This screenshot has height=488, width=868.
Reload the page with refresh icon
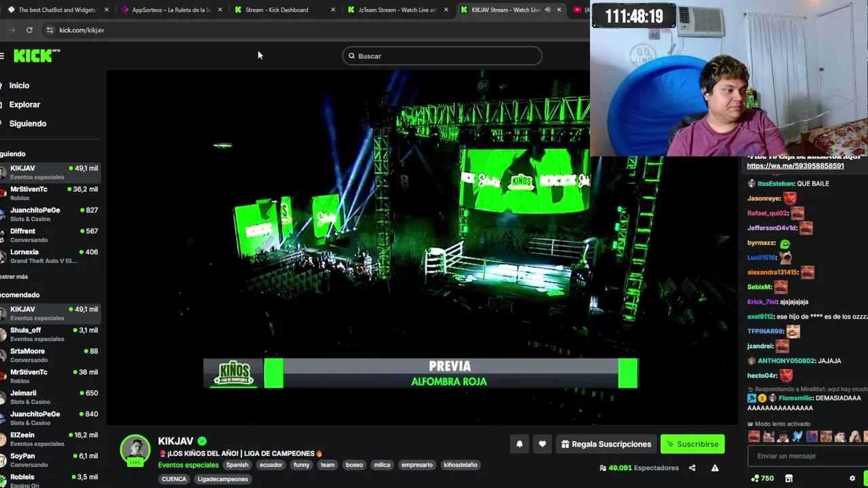29,30
